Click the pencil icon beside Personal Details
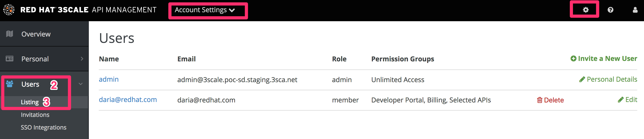The width and height of the screenshot is (644, 139). pyautogui.click(x=582, y=79)
